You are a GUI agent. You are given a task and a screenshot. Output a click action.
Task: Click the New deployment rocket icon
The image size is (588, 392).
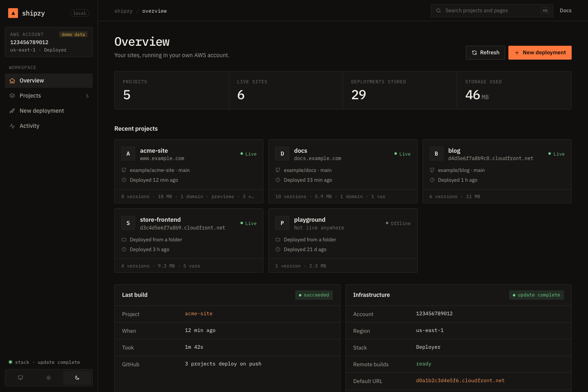coord(12,111)
